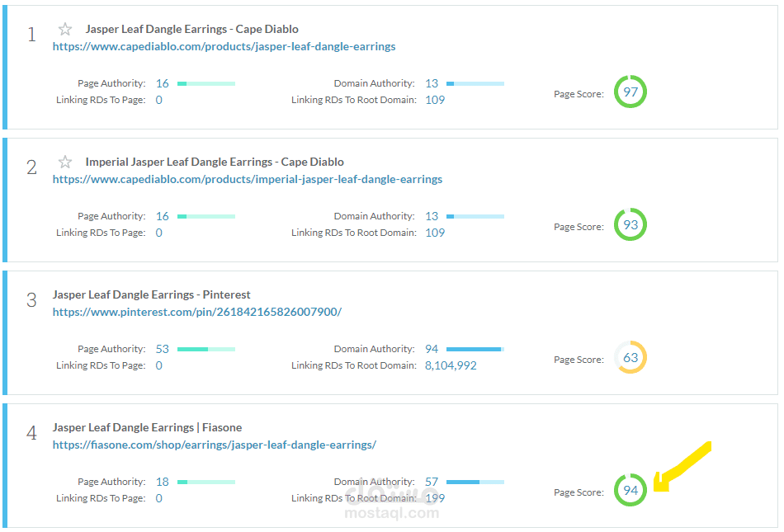The image size is (784, 532).
Task: Open the Pinterest pin URL
Action: coord(196,313)
